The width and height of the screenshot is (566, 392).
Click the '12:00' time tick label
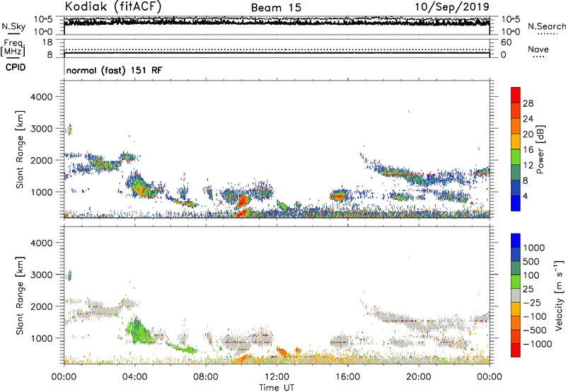pos(277,377)
